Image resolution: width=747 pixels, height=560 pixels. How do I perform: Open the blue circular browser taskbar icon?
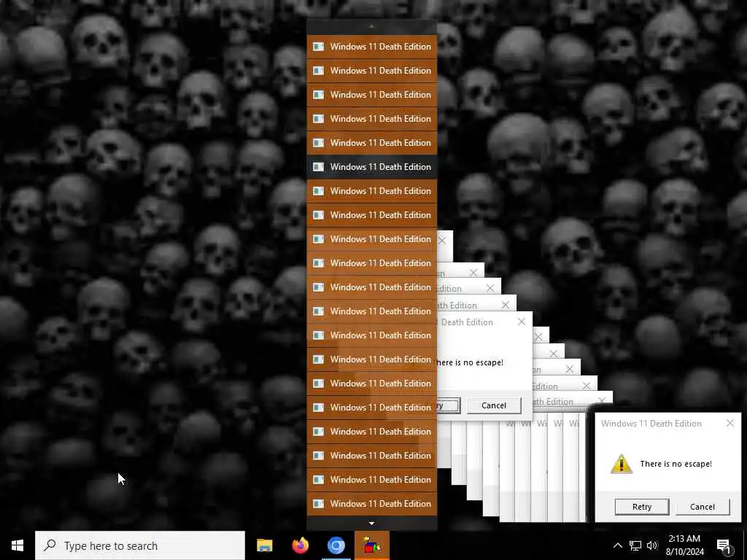pos(336,545)
